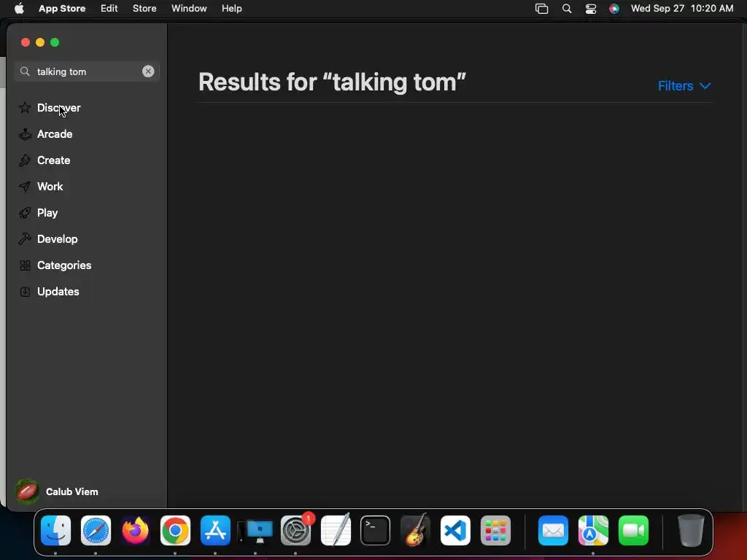The height and width of the screenshot is (560, 747).
Task: Select the Categories label in the sidebar
Action: tap(64, 265)
